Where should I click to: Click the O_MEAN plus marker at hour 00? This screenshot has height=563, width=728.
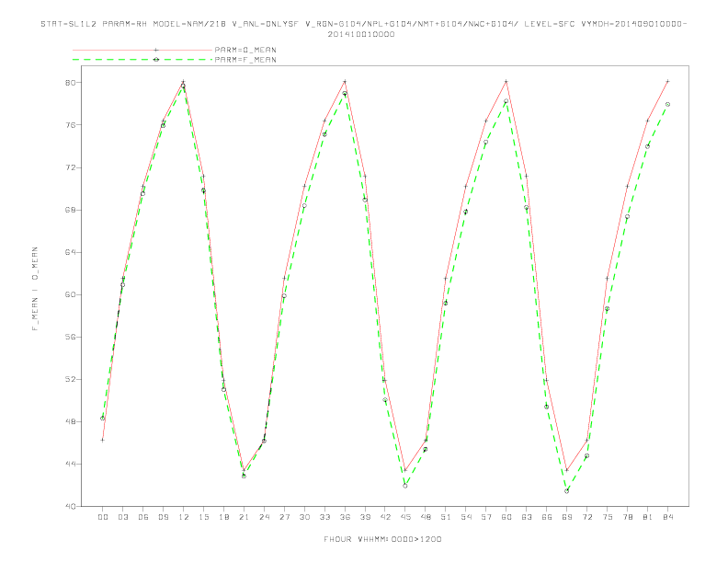[103, 440]
